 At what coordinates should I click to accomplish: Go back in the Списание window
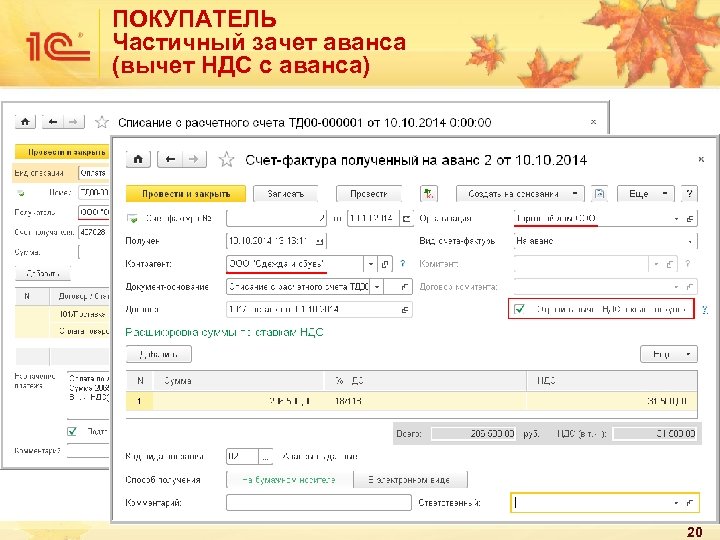coord(53,122)
